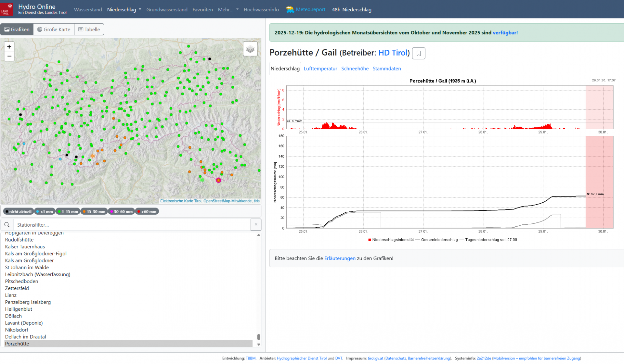Switch to the Tabelle view
Image resolution: width=624 pixels, height=364 pixels.
coord(89,30)
